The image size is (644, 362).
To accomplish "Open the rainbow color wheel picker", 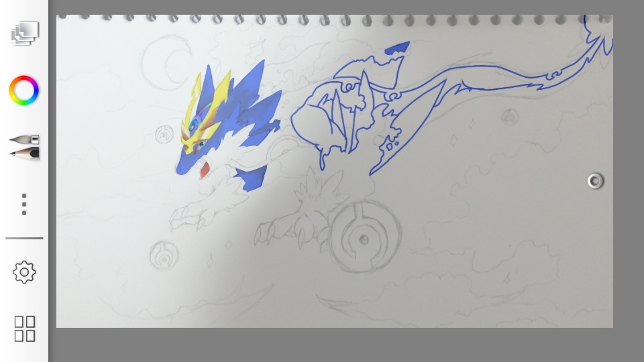I will (x=24, y=90).
